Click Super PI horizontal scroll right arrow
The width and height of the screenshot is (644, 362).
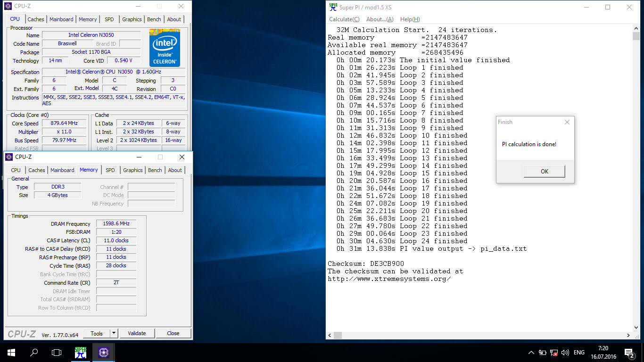[628, 336]
